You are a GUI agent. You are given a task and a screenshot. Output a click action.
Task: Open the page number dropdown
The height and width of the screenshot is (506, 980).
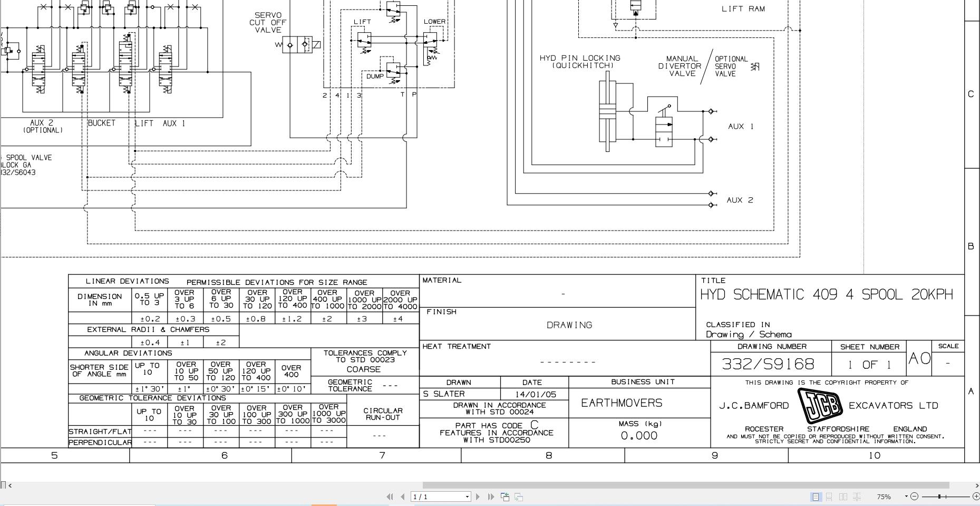467,497
